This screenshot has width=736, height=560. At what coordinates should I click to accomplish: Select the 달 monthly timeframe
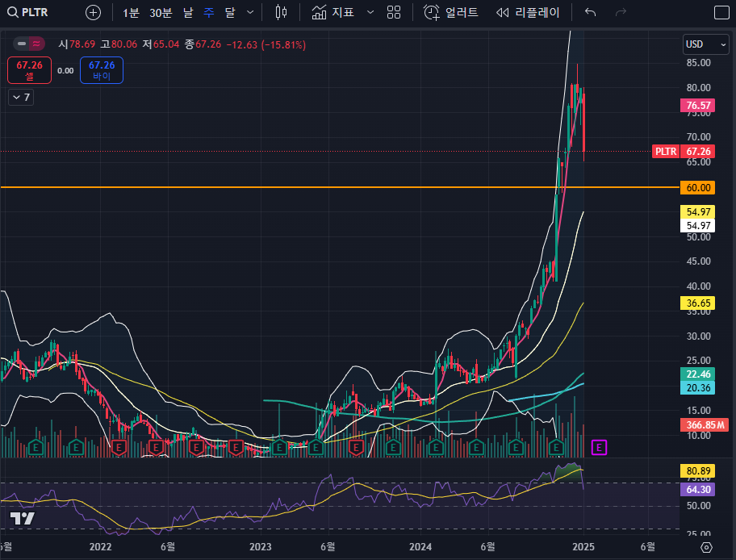point(230,12)
